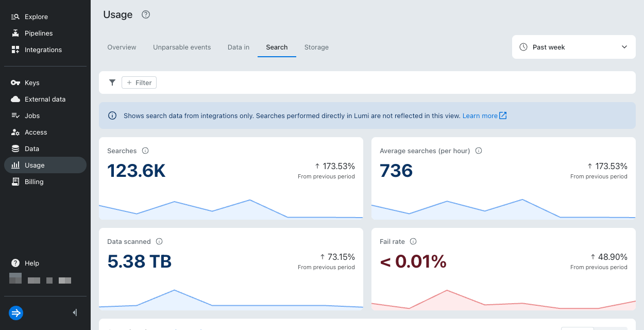Click the External data cloud icon
The width and height of the screenshot is (644, 330).
[x=15, y=99]
